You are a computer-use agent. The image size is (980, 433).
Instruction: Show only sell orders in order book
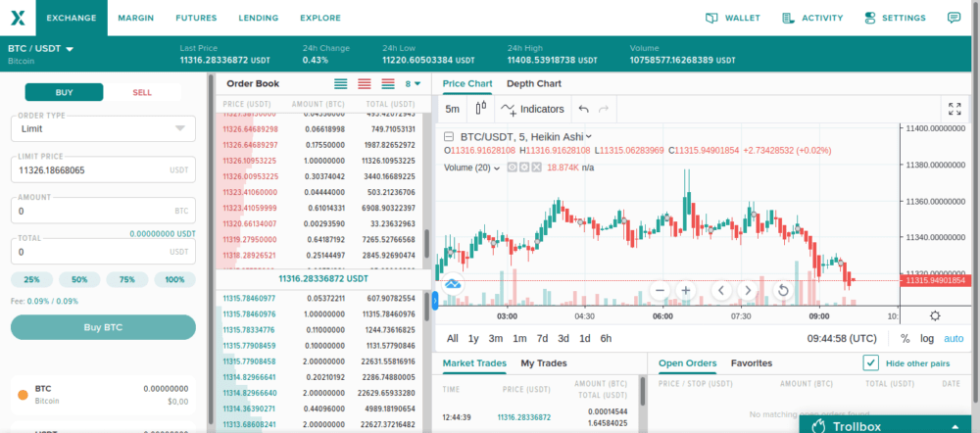(x=364, y=84)
